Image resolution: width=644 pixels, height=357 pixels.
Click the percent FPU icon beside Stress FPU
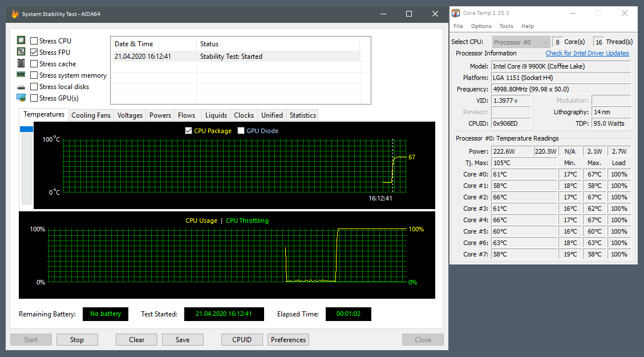click(x=21, y=52)
